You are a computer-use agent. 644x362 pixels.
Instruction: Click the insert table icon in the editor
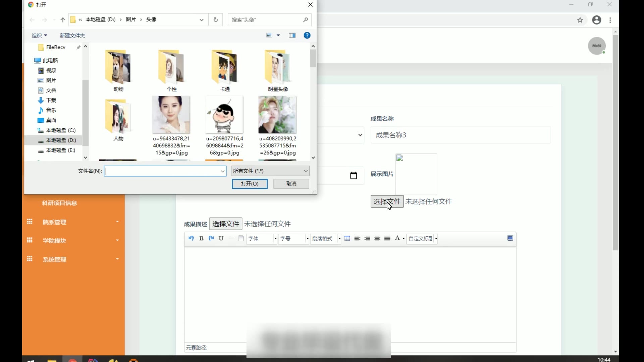point(347,238)
